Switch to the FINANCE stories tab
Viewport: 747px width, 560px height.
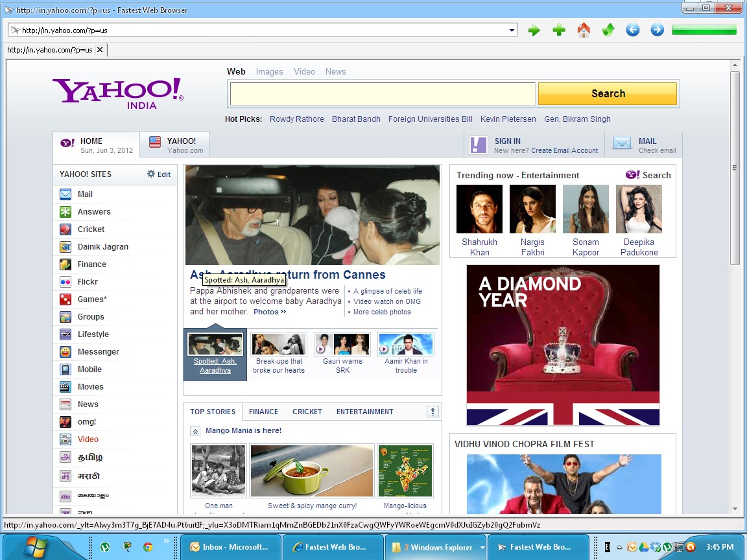tap(263, 412)
